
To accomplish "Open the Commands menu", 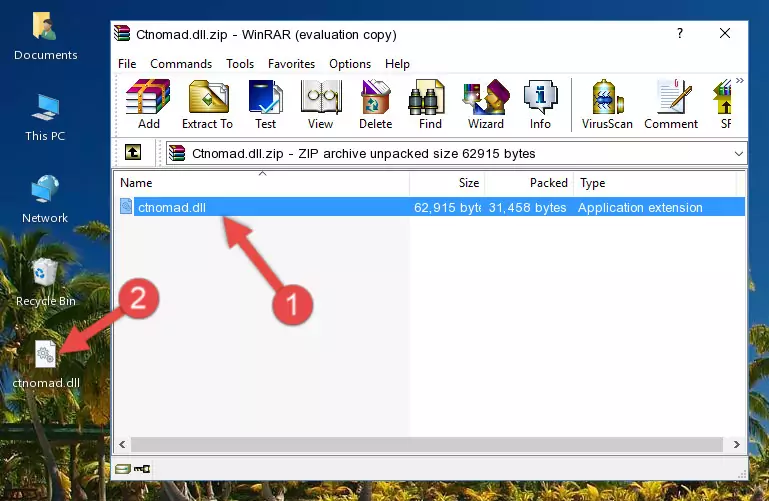I will [x=181, y=64].
